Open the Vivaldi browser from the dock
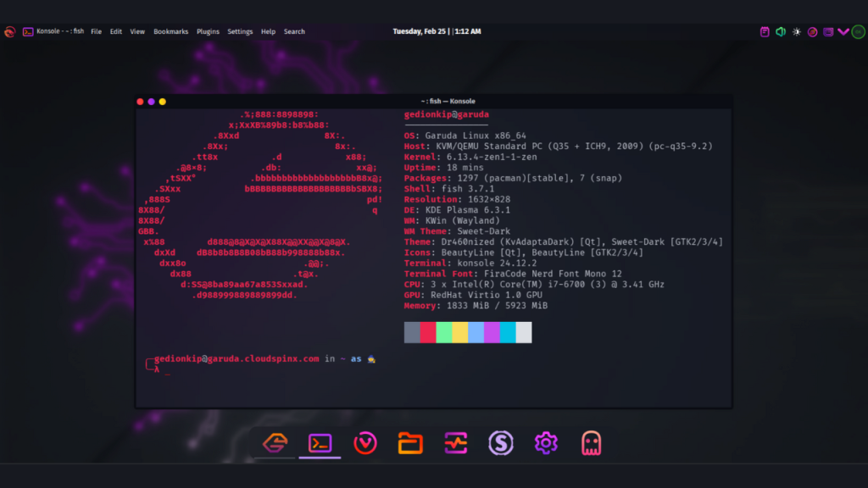The height and width of the screenshot is (488, 868). pyautogui.click(x=364, y=442)
